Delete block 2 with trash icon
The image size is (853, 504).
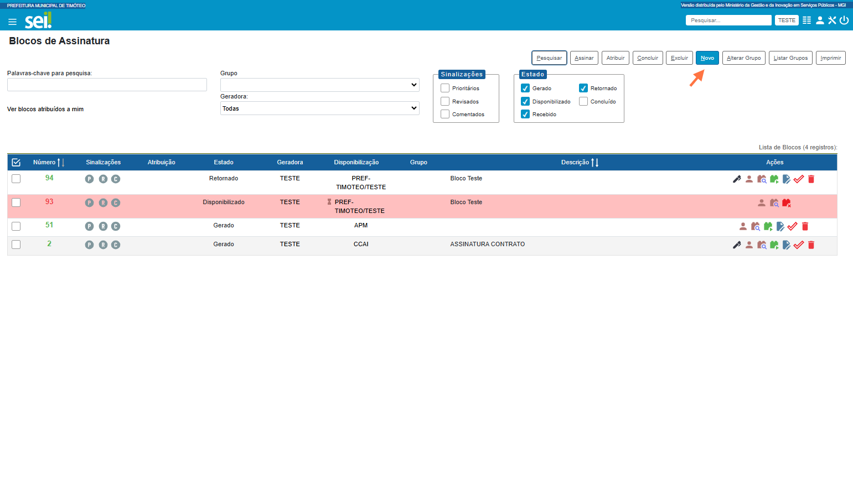coord(811,245)
